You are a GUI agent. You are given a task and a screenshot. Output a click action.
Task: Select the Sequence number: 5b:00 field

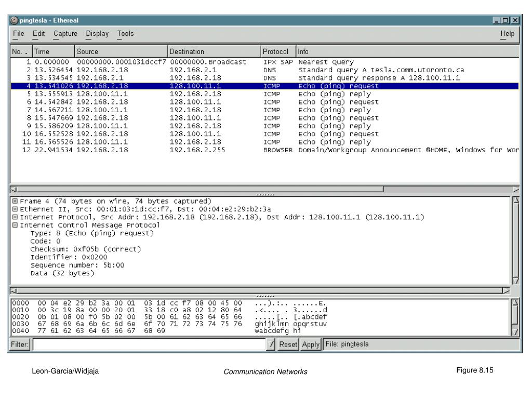pos(77,265)
